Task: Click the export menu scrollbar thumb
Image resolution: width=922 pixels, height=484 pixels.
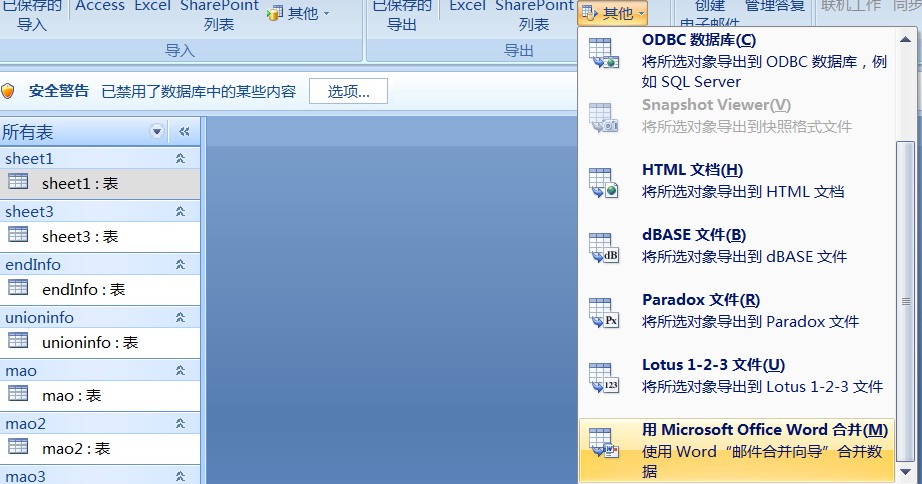Action: tap(906, 301)
